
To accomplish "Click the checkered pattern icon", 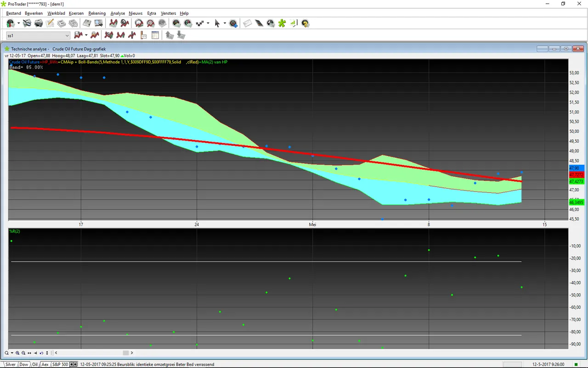I will pyautogui.click(x=200, y=23).
